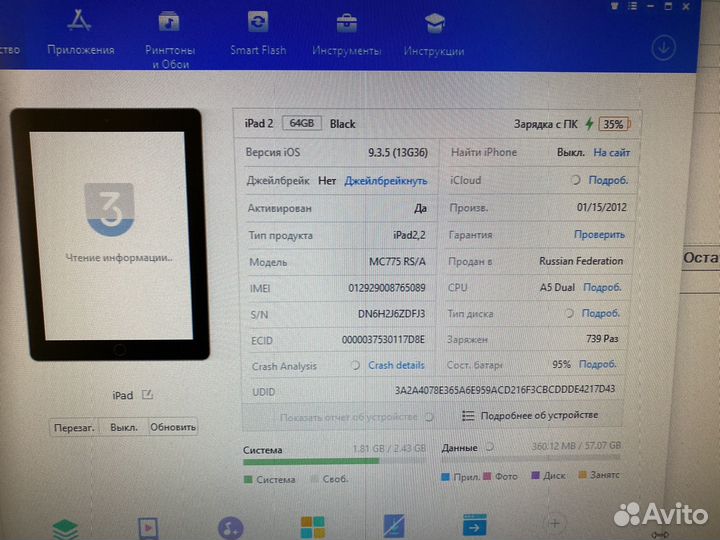Viewport: 720px width, 540px height.
Task: Click the Перезаг. reboot button
Action: (x=74, y=428)
